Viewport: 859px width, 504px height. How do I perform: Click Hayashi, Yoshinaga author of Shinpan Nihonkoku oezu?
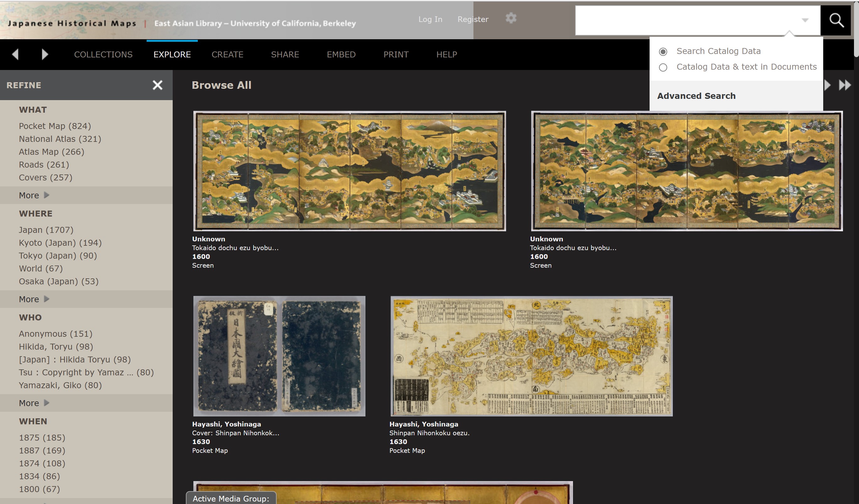pyautogui.click(x=424, y=424)
